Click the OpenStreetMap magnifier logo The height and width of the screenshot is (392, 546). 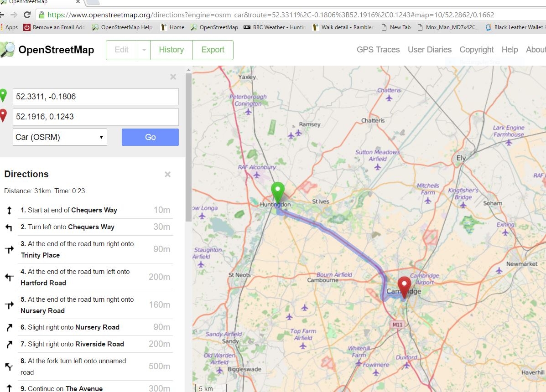click(x=7, y=50)
